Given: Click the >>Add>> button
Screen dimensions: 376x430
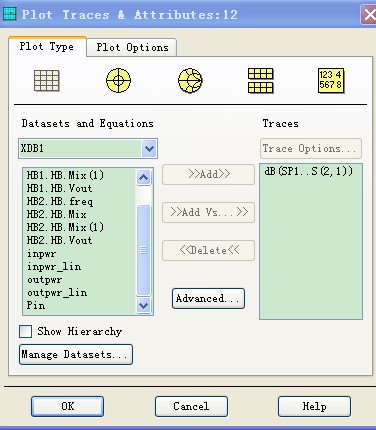Looking at the screenshot, I should [209, 174].
